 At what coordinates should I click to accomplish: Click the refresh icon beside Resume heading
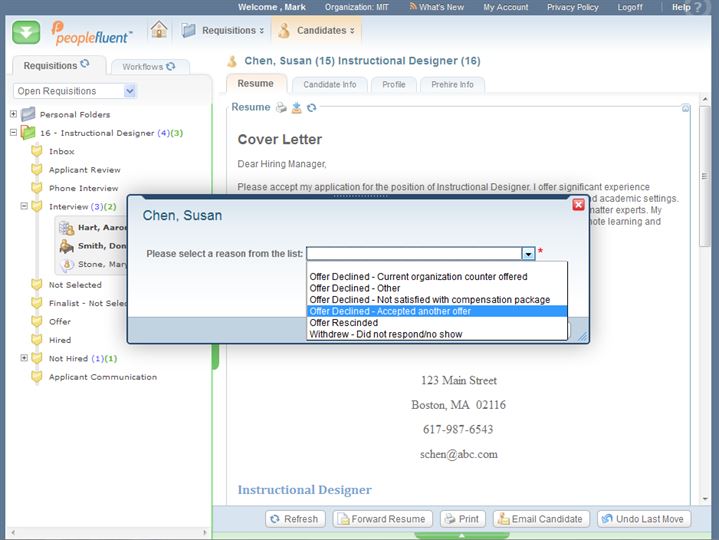(312, 107)
